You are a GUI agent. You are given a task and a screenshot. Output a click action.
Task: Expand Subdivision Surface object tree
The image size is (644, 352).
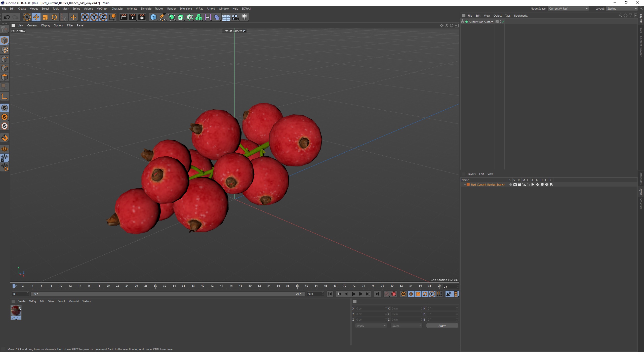(463, 22)
